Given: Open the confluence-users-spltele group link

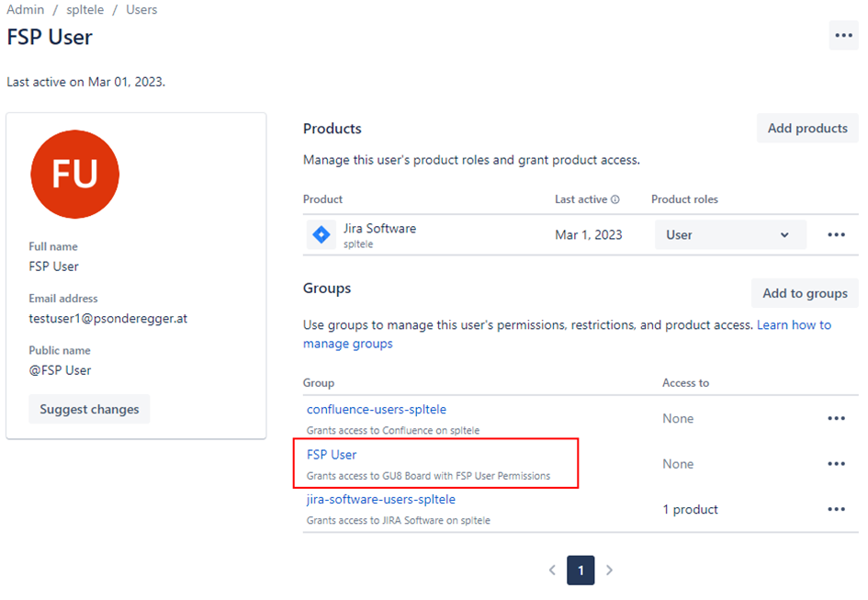Looking at the screenshot, I should [x=377, y=410].
